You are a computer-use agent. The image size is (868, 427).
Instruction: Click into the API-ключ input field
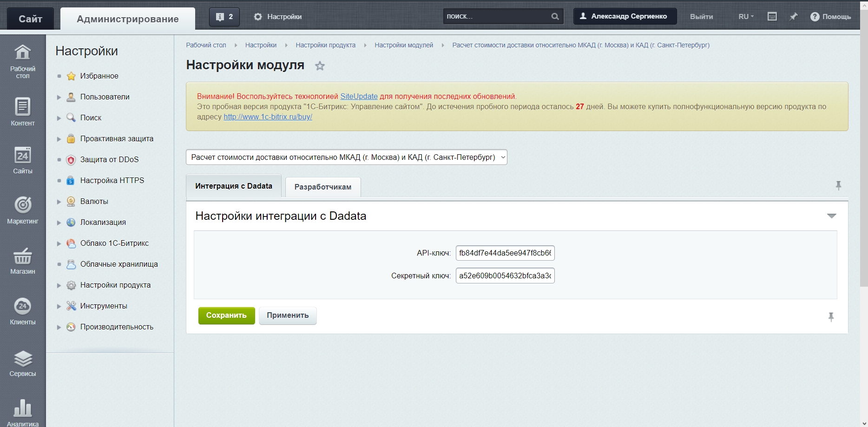[x=505, y=253]
